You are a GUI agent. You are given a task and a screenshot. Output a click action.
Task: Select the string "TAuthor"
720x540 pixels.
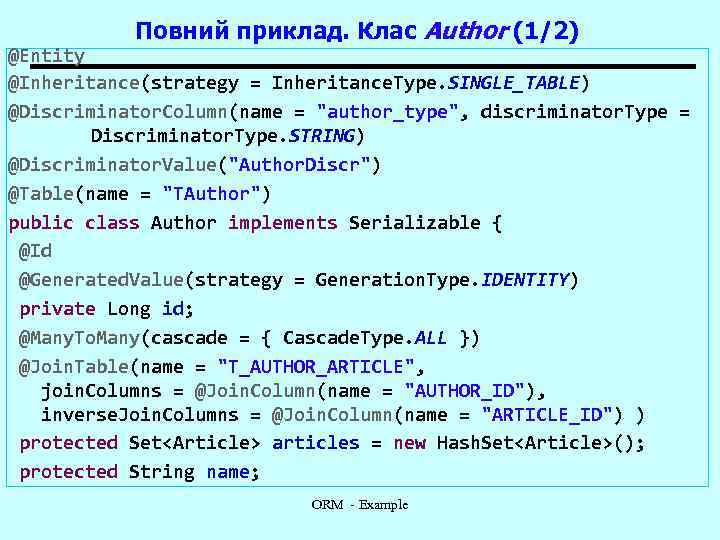(211, 194)
